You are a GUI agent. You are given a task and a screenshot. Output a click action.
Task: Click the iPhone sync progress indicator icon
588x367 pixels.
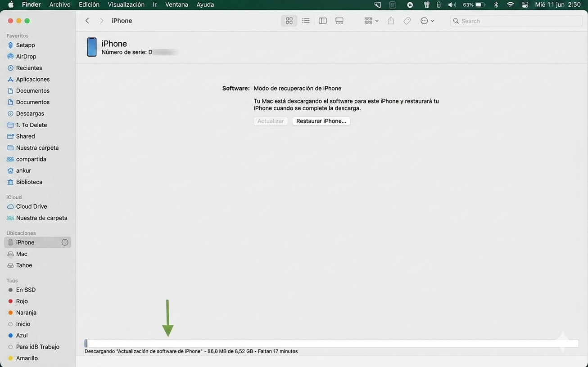point(65,242)
